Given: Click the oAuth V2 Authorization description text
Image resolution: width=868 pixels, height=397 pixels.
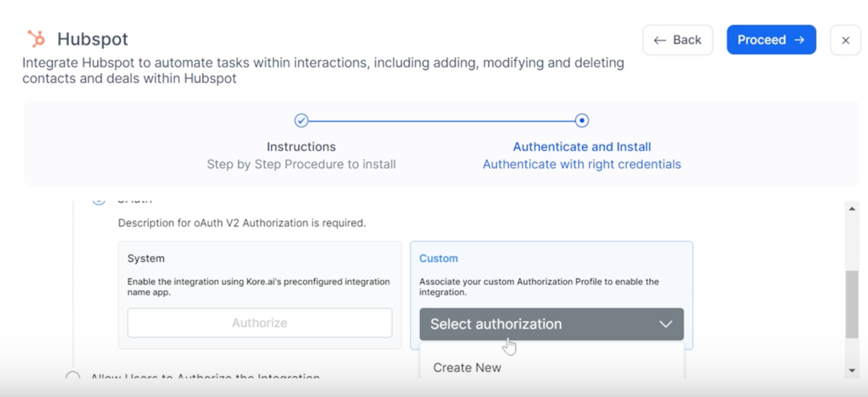Looking at the screenshot, I should [242, 223].
